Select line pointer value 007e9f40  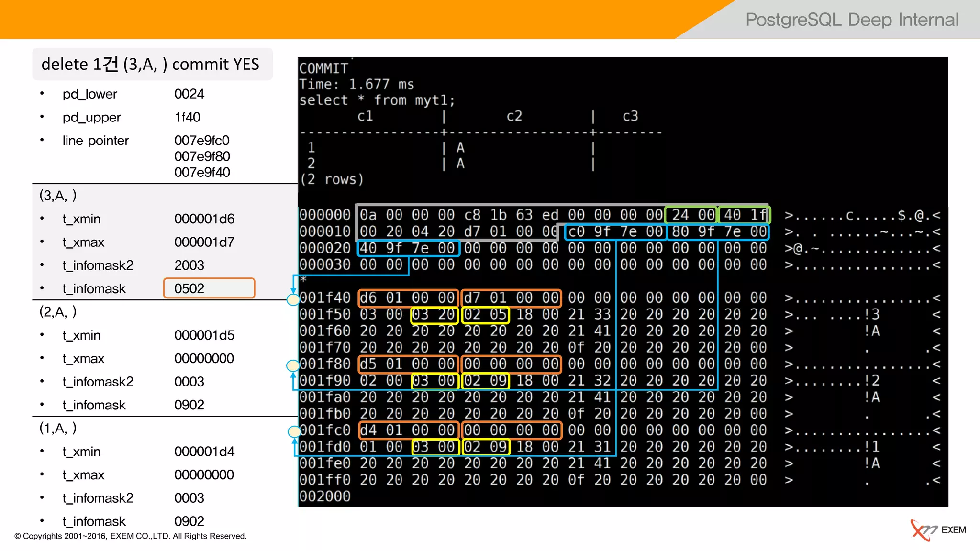point(202,172)
